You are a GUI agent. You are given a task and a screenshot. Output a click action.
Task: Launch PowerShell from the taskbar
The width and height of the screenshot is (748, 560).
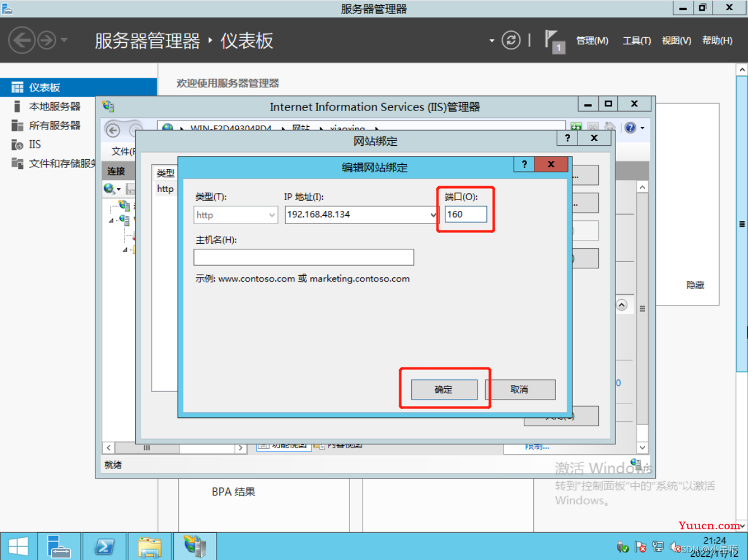coord(104,546)
